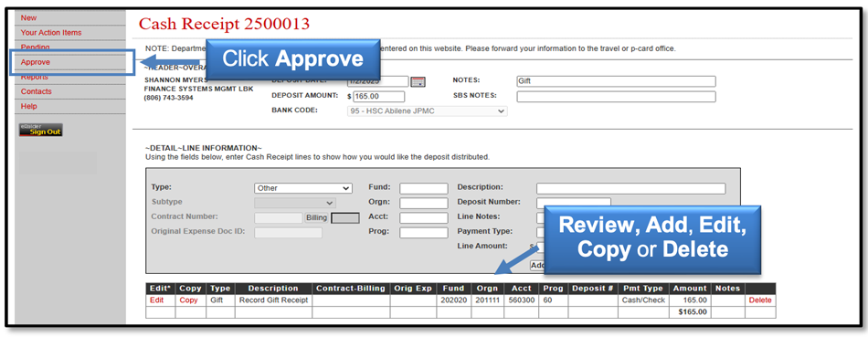Select Approve in the sidebar menu

(36, 62)
